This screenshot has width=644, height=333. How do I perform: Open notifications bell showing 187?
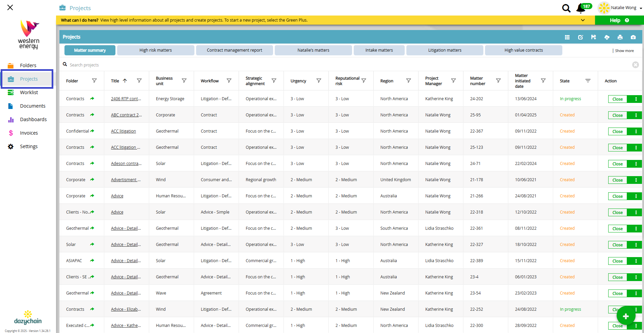[581, 8]
